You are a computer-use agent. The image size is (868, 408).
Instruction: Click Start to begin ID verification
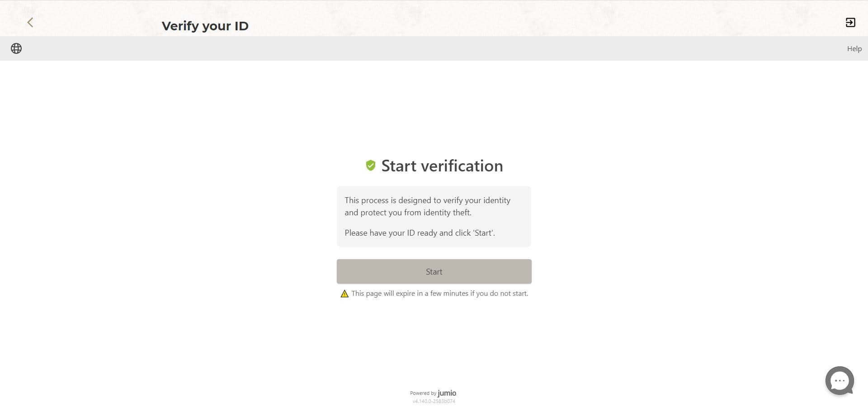[x=434, y=271]
